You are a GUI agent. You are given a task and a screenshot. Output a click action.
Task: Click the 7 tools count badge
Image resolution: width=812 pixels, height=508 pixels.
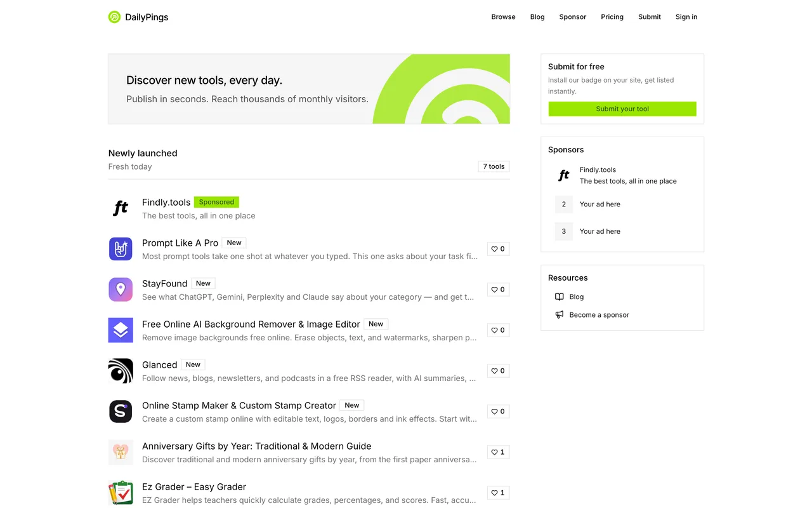494,166
